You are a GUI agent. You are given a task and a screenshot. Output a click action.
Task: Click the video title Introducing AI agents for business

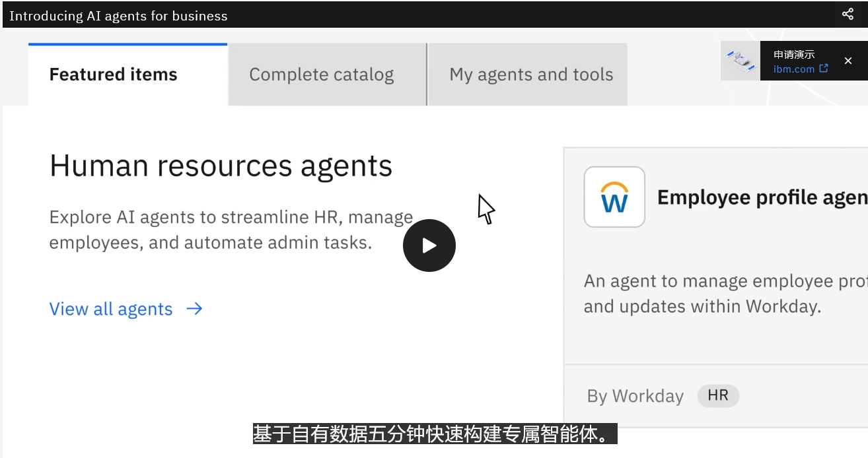118,16
